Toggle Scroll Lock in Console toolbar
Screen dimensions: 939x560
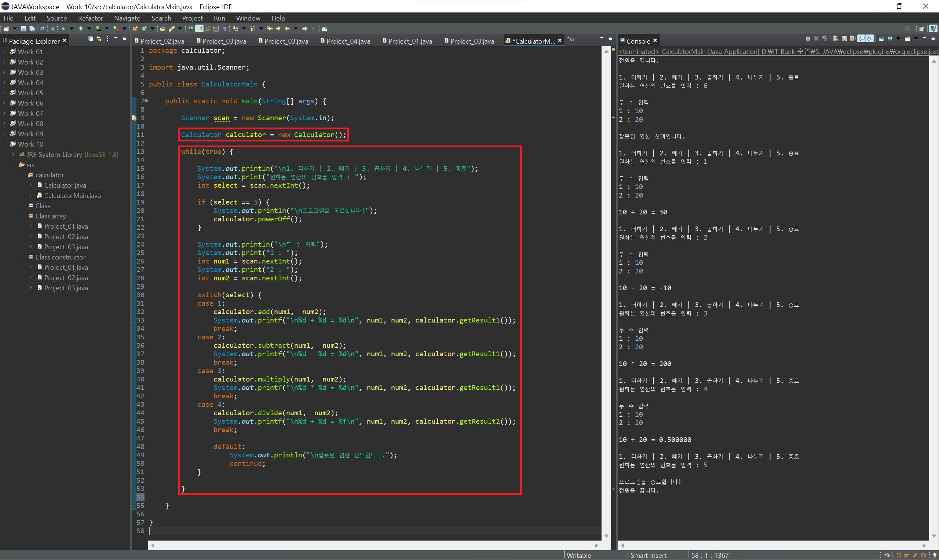pos(845,39)
